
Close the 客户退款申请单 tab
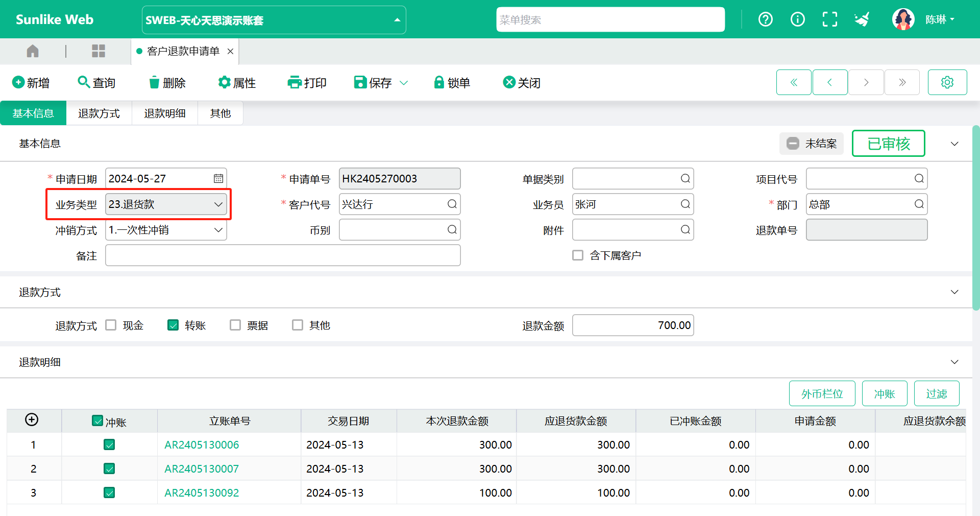[x=230, y=51]
